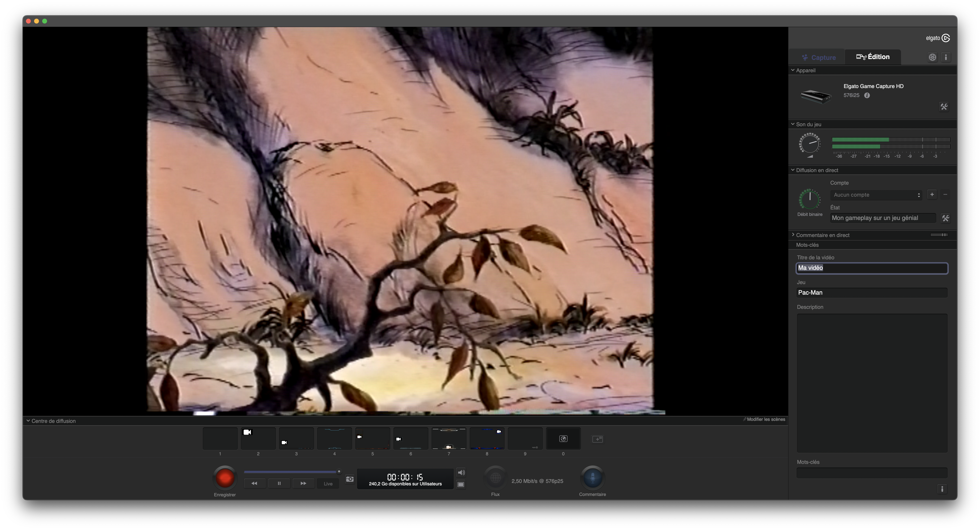This screenshot has height=530, width=980.
Task: Toggle fullscreen preview icon below speaker
Action: pos(461,485)
